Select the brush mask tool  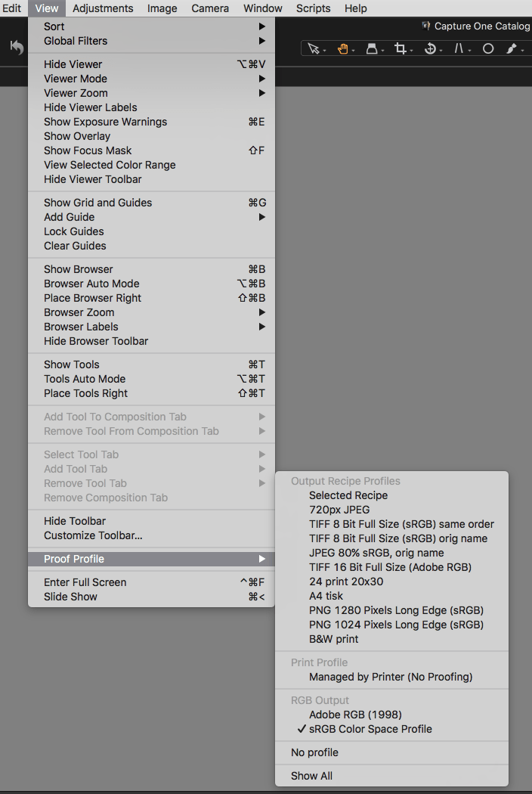point(512,48)
